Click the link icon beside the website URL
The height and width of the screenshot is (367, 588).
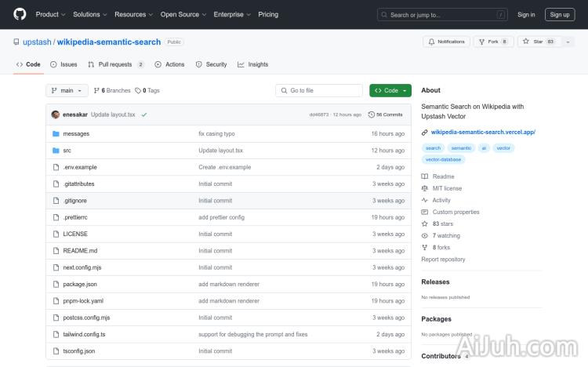(424, 132)
